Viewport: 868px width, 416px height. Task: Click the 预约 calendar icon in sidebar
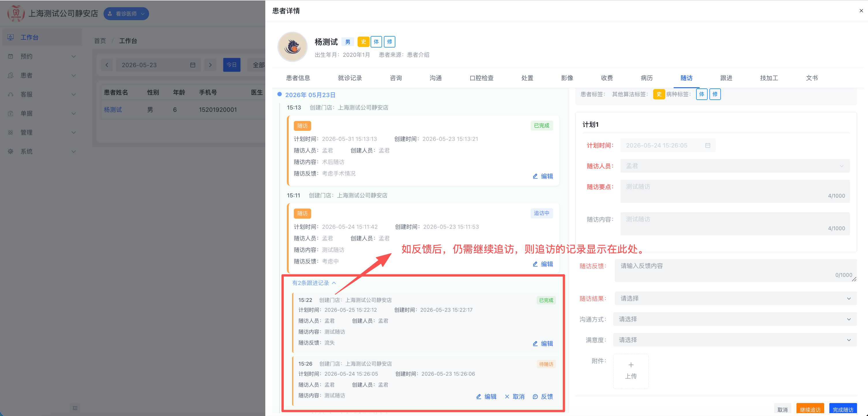tap(10, 56)
